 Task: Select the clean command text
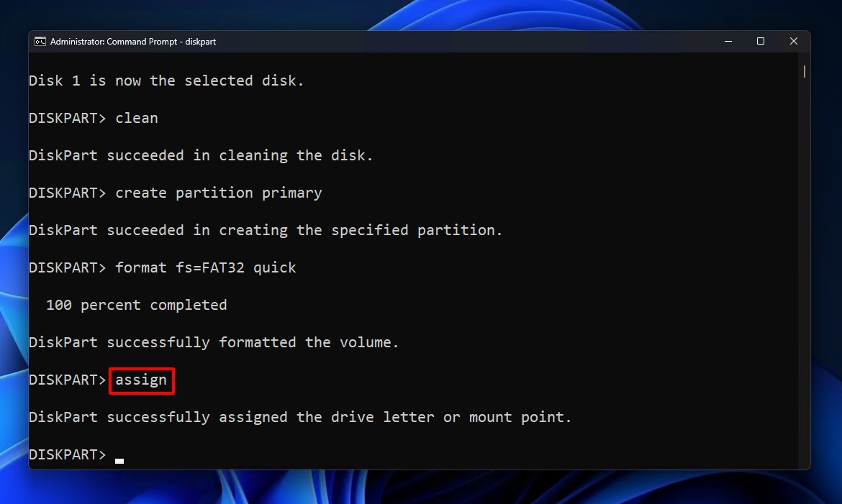coord(136,117)
